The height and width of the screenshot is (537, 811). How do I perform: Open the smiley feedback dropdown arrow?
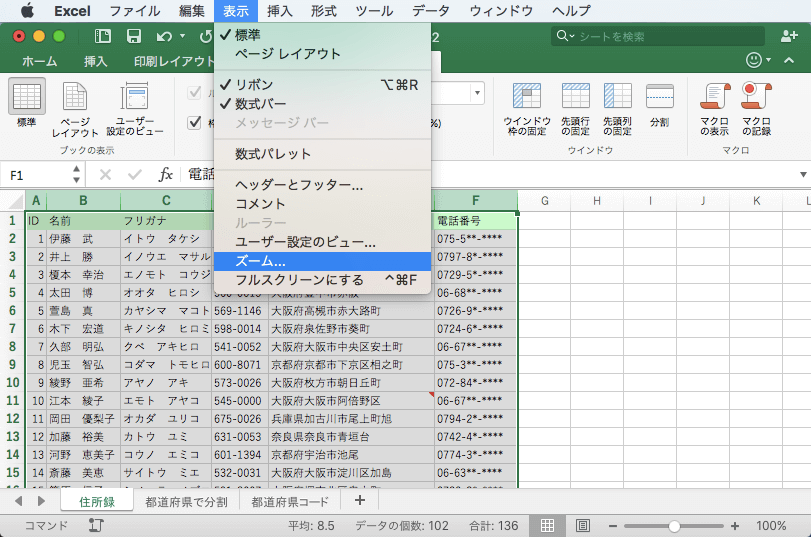click(x=769, y=60)
